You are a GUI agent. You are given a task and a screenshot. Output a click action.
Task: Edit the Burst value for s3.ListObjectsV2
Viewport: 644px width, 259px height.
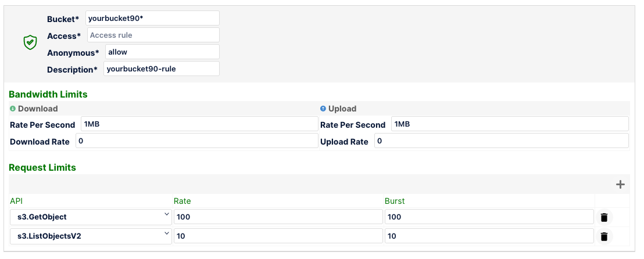(x=489, y=236)
